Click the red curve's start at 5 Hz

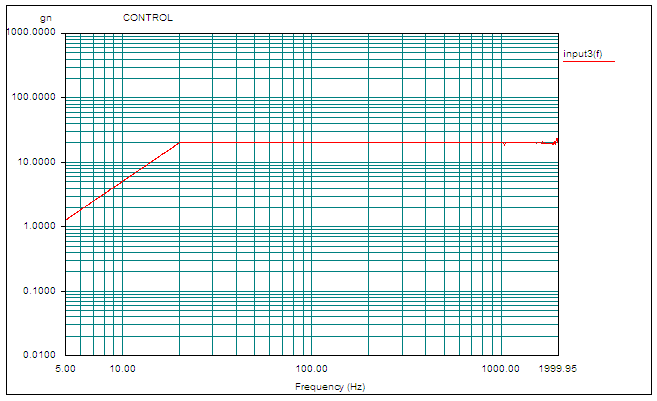pyautogui.click(x=66, y=220)
